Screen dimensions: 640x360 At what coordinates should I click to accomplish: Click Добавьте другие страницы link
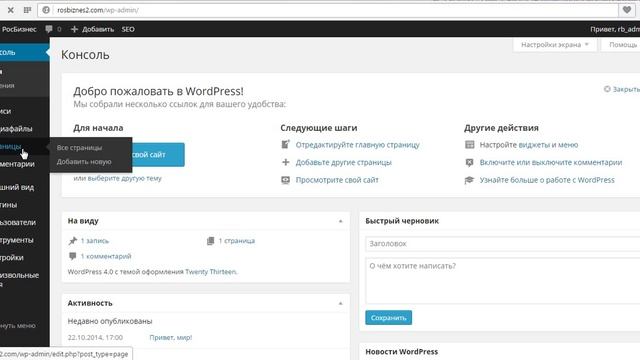344,162
